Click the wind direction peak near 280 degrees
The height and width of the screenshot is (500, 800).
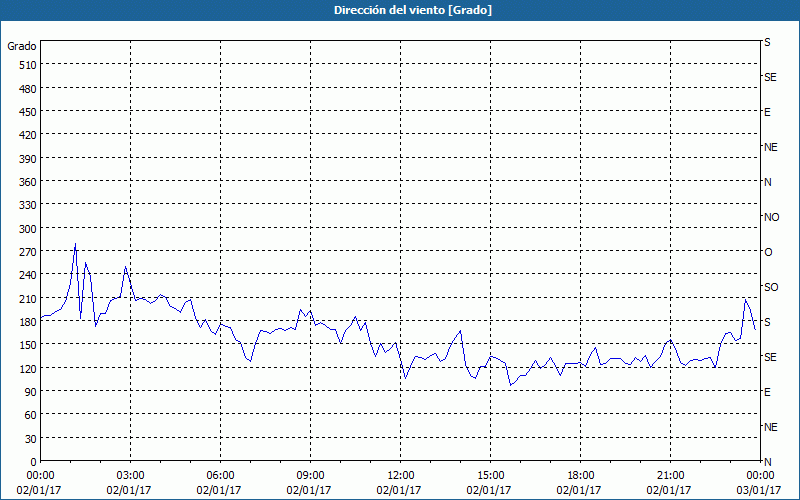pos(76,244)
